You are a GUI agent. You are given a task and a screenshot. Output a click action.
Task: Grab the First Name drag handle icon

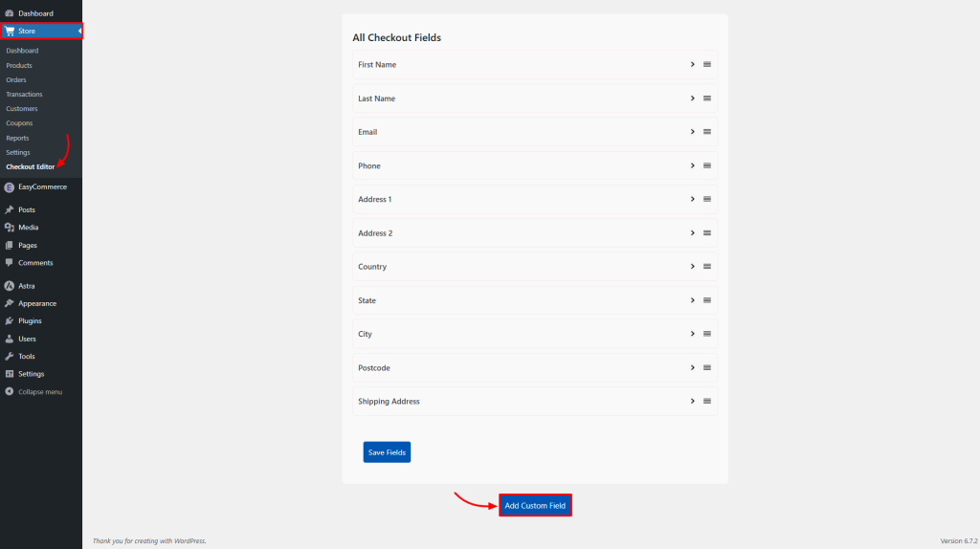707,64
